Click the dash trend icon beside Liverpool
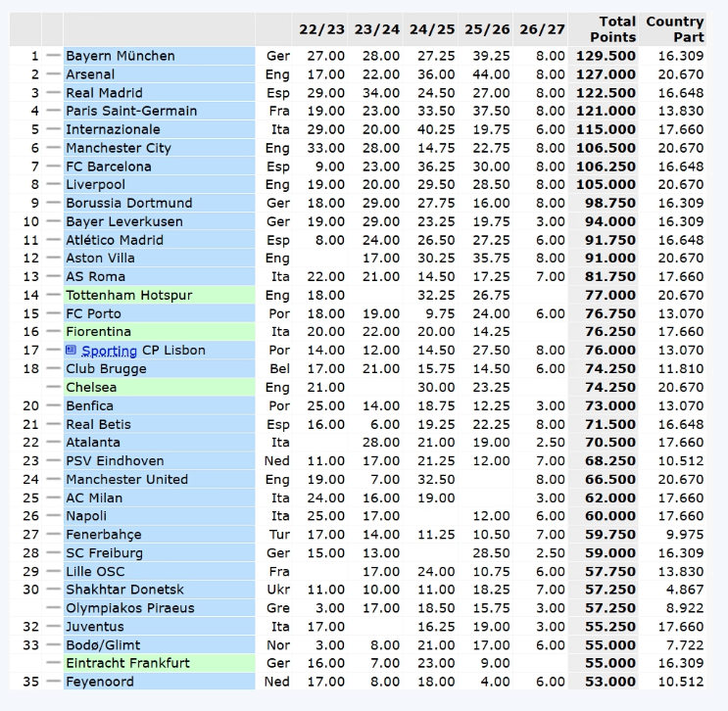Viewport: 728px width, 711px height. click(x=53, y=185)
